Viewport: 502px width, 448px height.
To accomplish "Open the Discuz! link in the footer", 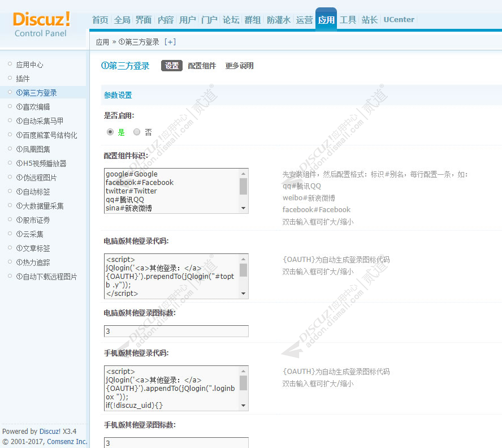I will pos(50,432).
